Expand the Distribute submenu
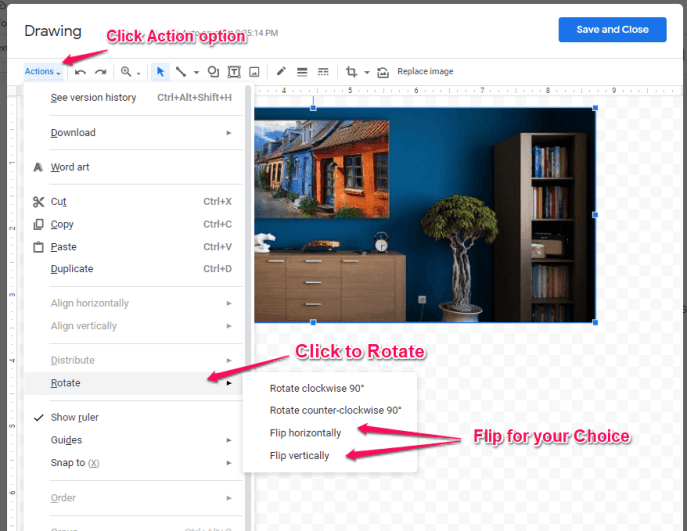The image size is (687, 531). pyautogui.click(x=134, y=360)
